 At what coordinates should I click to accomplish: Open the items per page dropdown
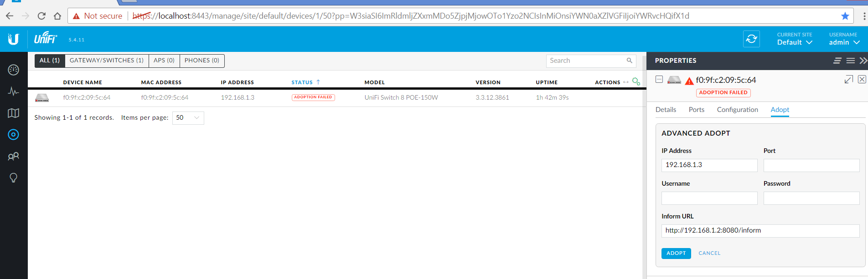coord(188,118)
